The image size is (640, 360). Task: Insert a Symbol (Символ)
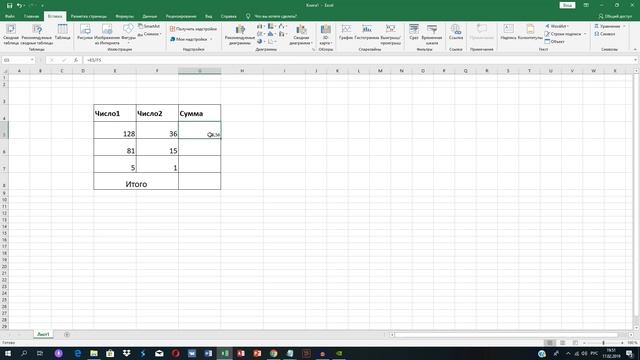[605, 34]
